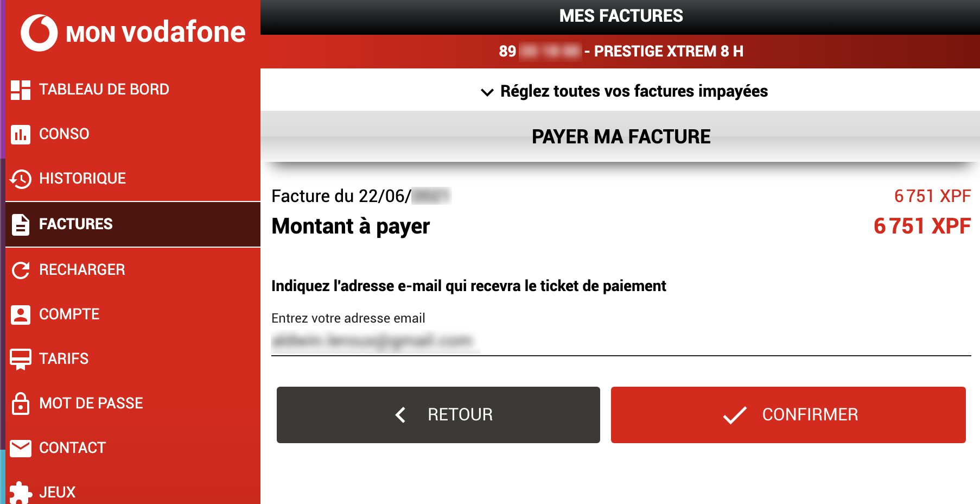980x504 pixels.
Task: Expand the Réglez toutes vos factures impayées chevron
Action: pyautogui.click(x=487, y=92)
